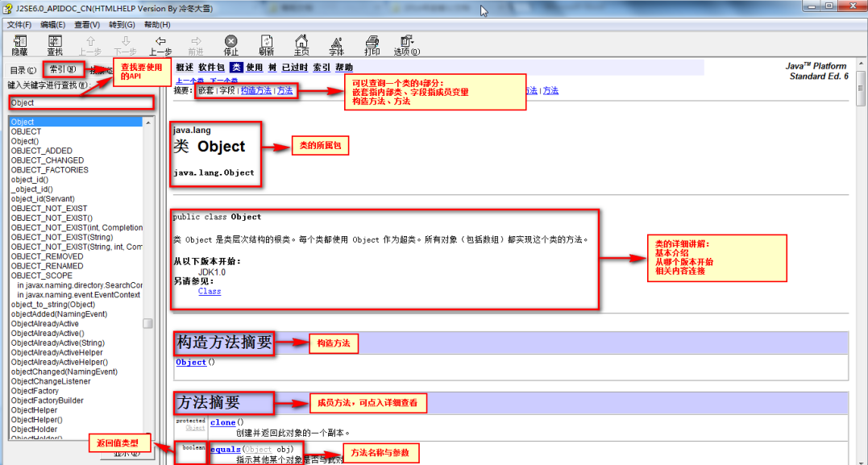This screenshot has width=868, height=465.
Task: Click the index list scroll-up arrow
Action: click(147, 122)
